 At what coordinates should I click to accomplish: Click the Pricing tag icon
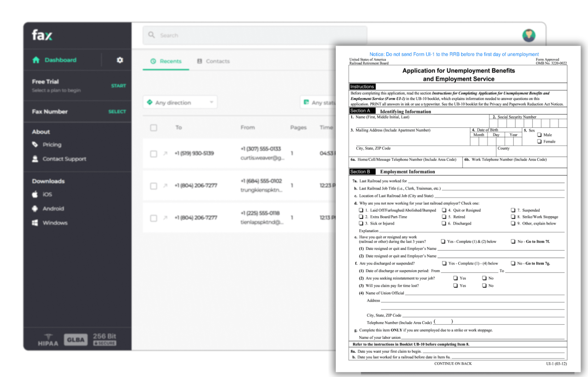(35, 144)
